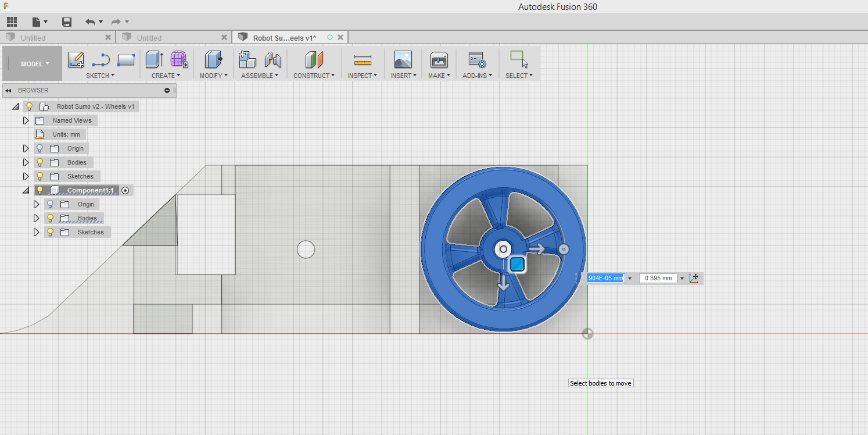Open the dropdown beside the 0.395 mm field
This screenshot has width=868, height=435.
tap(682, 278)
